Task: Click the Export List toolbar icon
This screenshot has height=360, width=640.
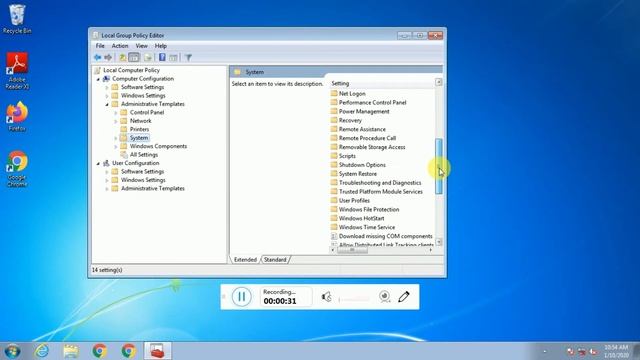Action: [148, 58]
